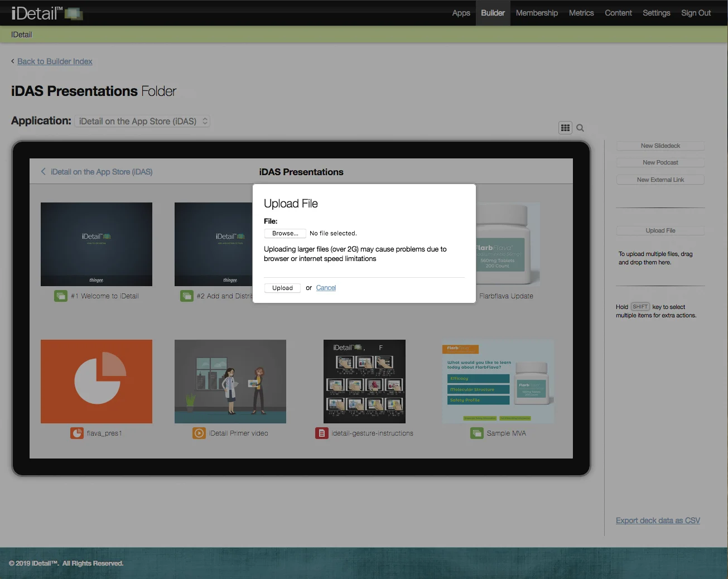Open the Application dropdown selector
Image resolution: width=728 pixels, height=579 pixels.
[142, 121]
